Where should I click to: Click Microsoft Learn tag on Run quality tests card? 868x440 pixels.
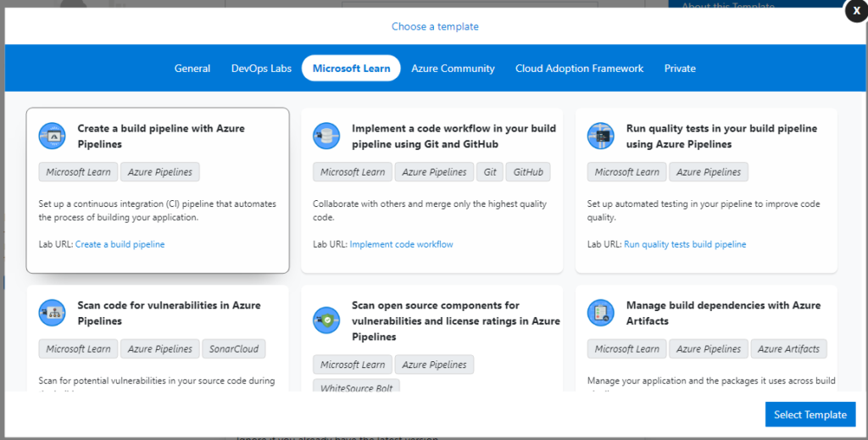[x=626, y=172]
